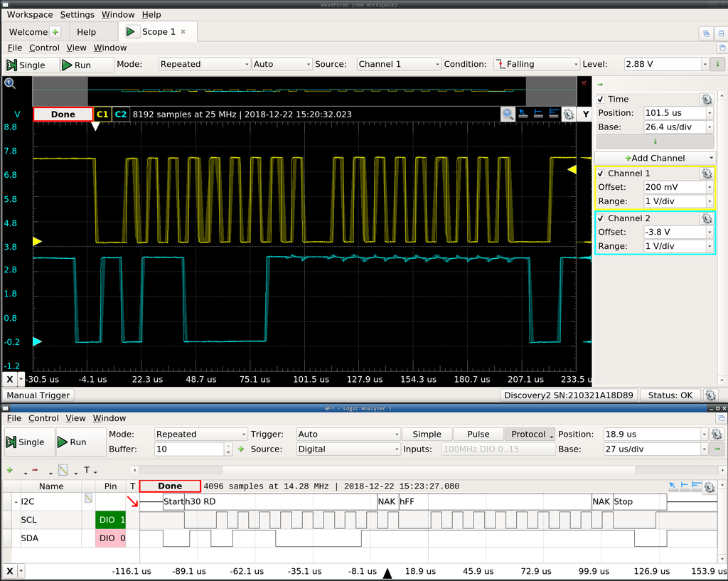This screenshot has width=728, height=581.
Task: Select Pulse trigger button
Action: point(478,435)
